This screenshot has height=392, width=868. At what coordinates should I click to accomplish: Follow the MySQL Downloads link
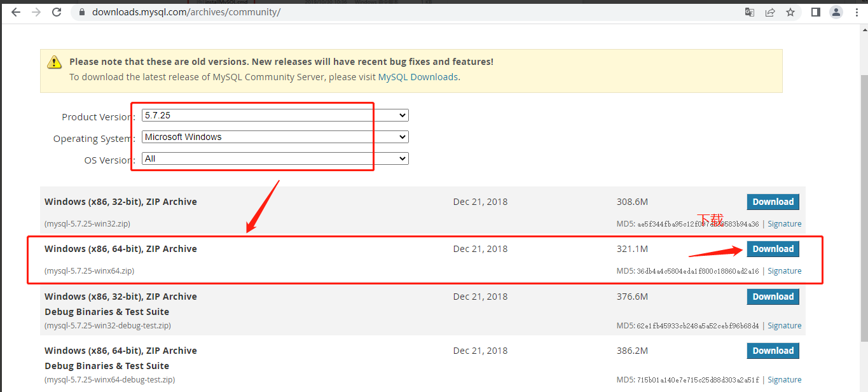pos(418,77)
